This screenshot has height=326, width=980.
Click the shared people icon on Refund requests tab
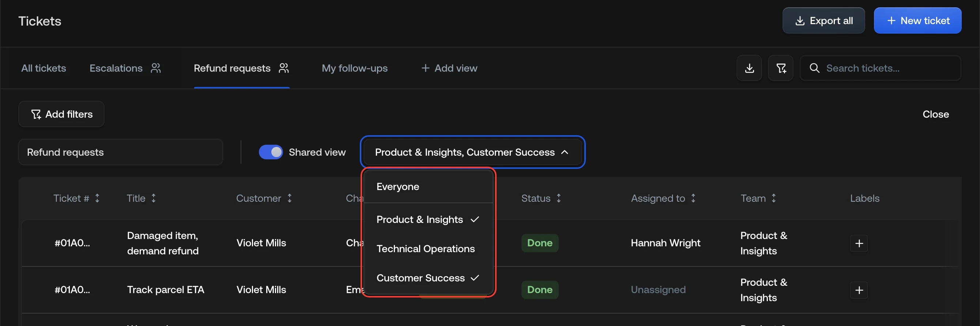[284, 68]
